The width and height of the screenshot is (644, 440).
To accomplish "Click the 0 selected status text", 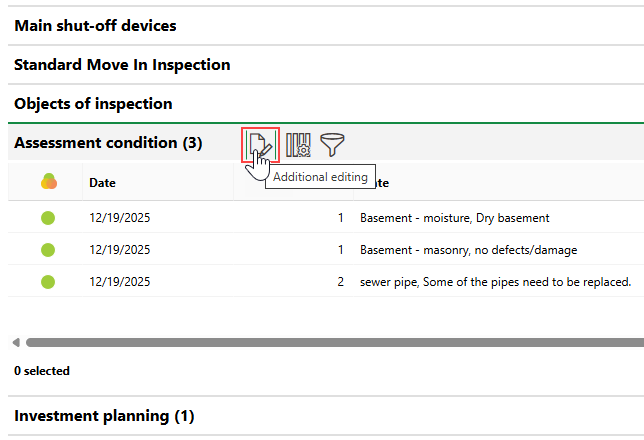I will tap(42, 371).
